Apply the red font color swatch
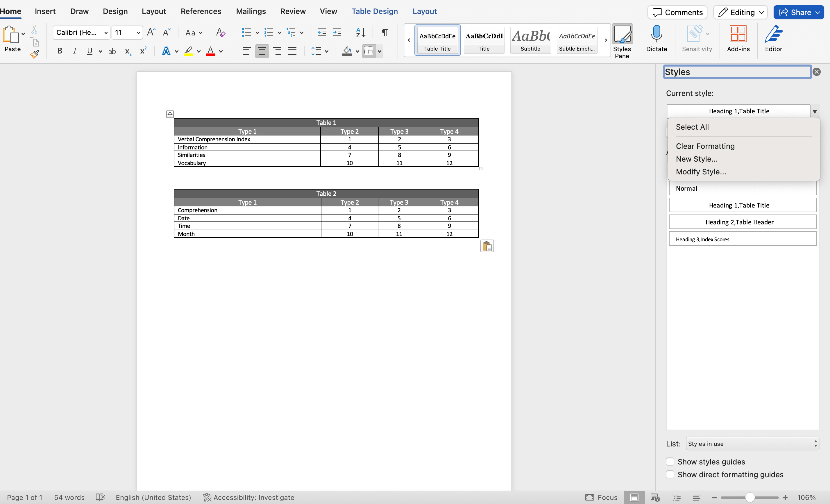This screenshot has width=830, height=504. click(210, 51)
